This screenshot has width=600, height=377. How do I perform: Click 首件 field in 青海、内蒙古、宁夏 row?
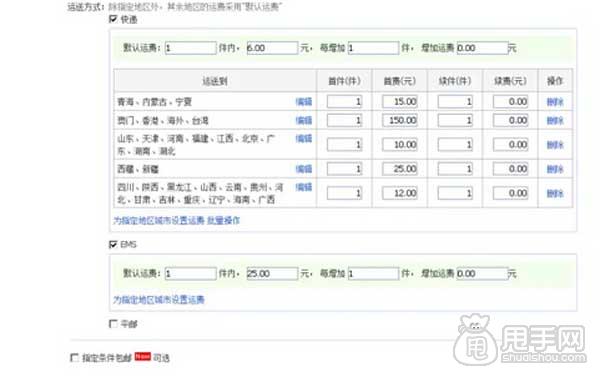344,101
